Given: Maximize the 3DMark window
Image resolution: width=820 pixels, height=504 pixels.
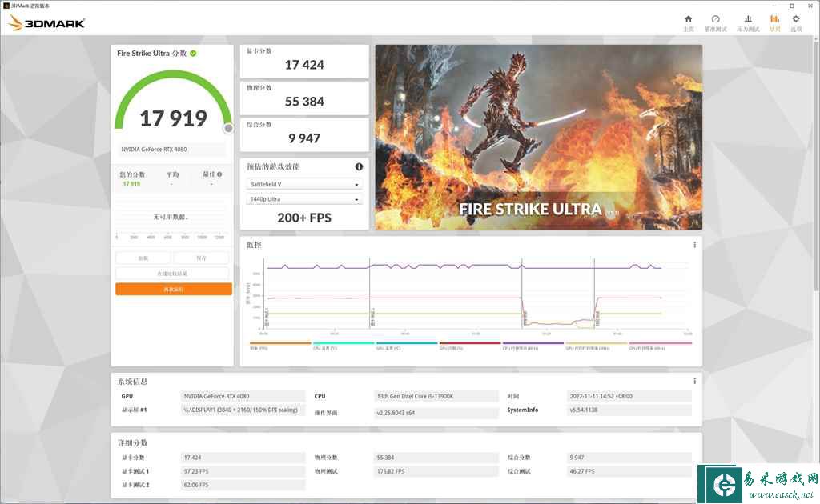Looking at the screenshot, I should click(x=792, y=6).
